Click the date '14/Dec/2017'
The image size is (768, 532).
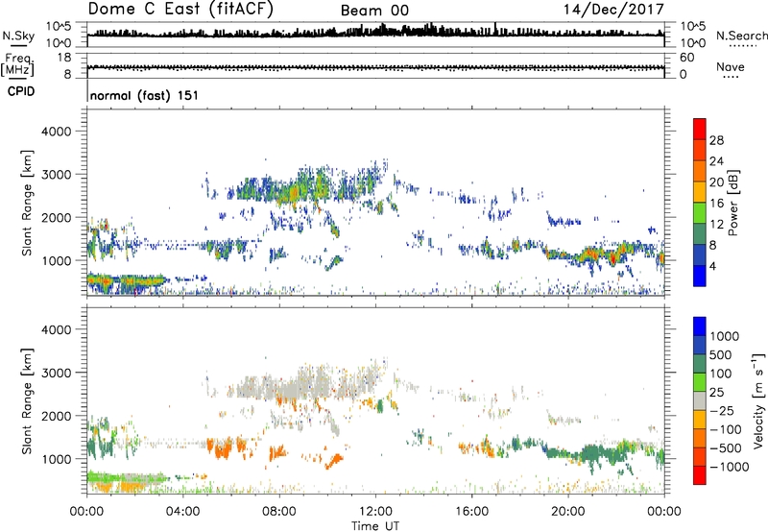613,9
